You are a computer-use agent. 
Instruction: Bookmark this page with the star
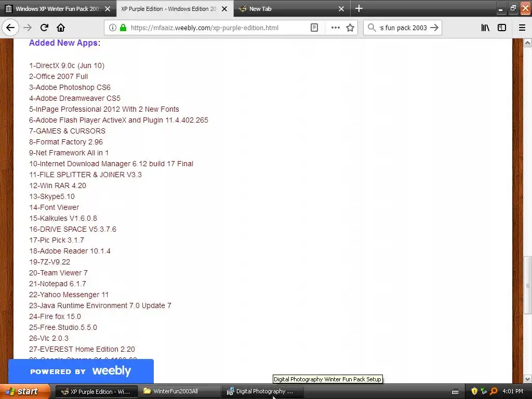350,28
